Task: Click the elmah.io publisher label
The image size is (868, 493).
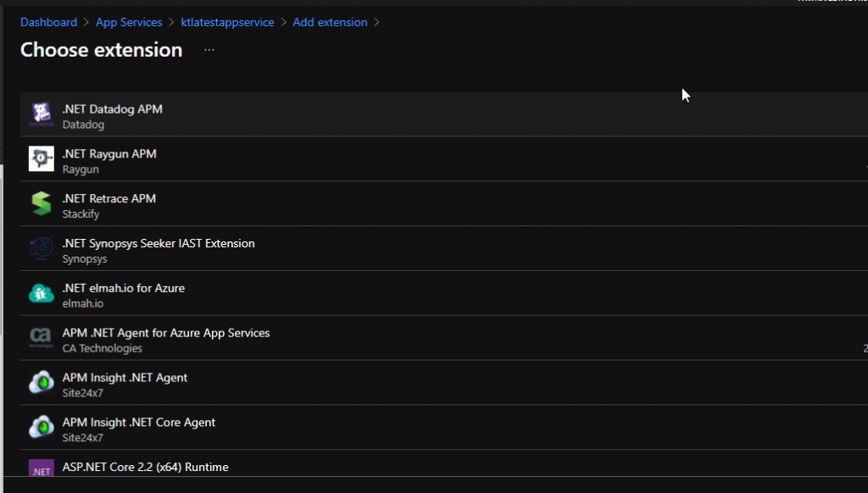Action: point(83,304)
